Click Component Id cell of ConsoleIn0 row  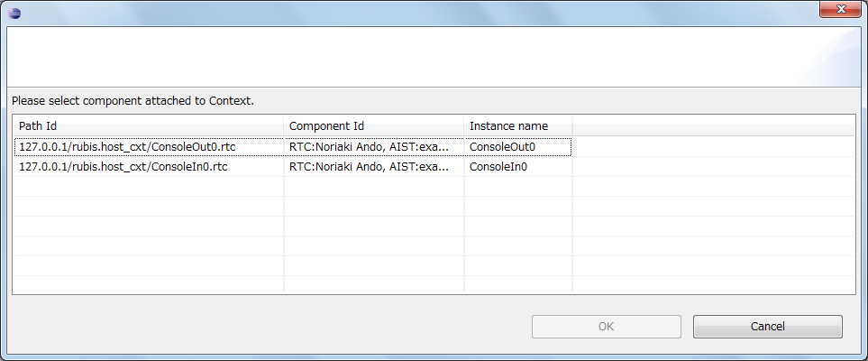(x=374, y=167)
